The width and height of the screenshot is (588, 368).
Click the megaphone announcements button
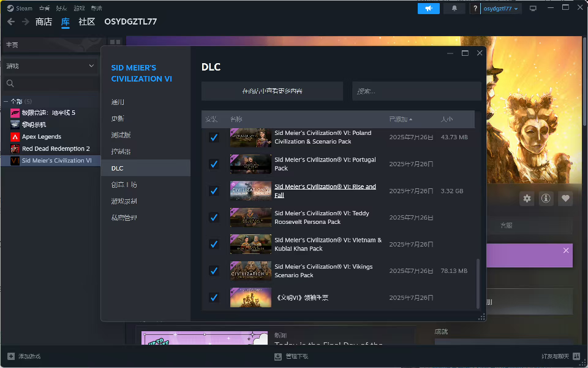pyautogui.click(x=429, y=8)
